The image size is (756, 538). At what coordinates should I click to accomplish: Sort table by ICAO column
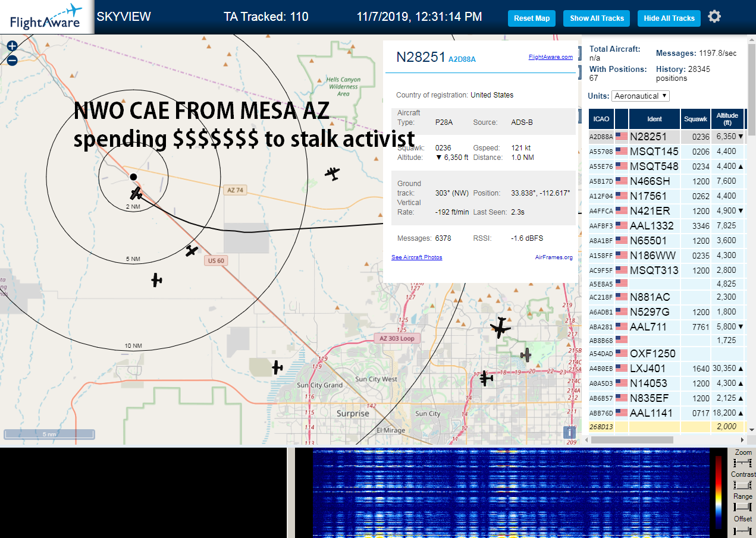(x=601, y=119)
